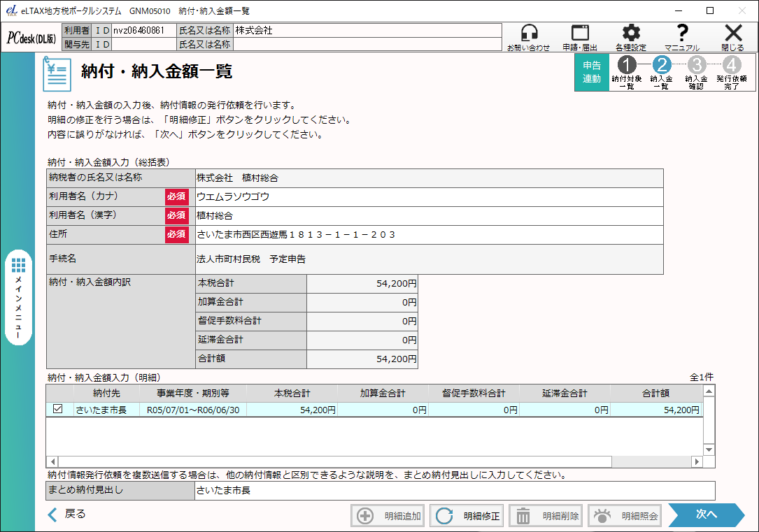Click the 明細修正 button

point(466,515)
